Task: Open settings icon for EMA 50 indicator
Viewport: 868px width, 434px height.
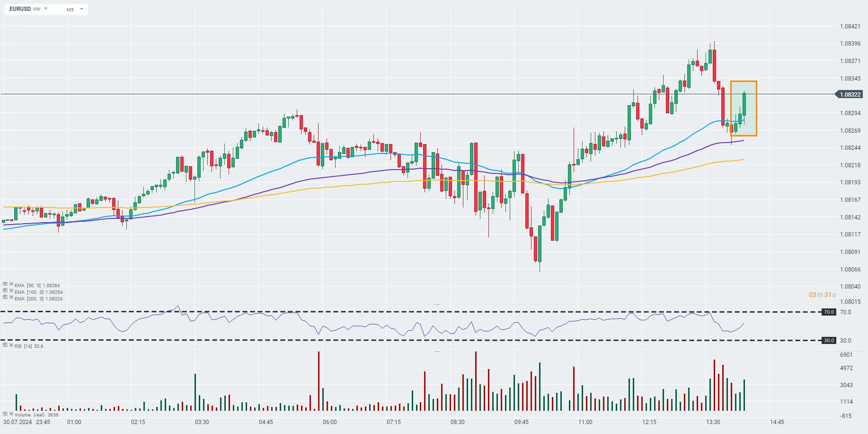Action: click(x=5, y=284)
